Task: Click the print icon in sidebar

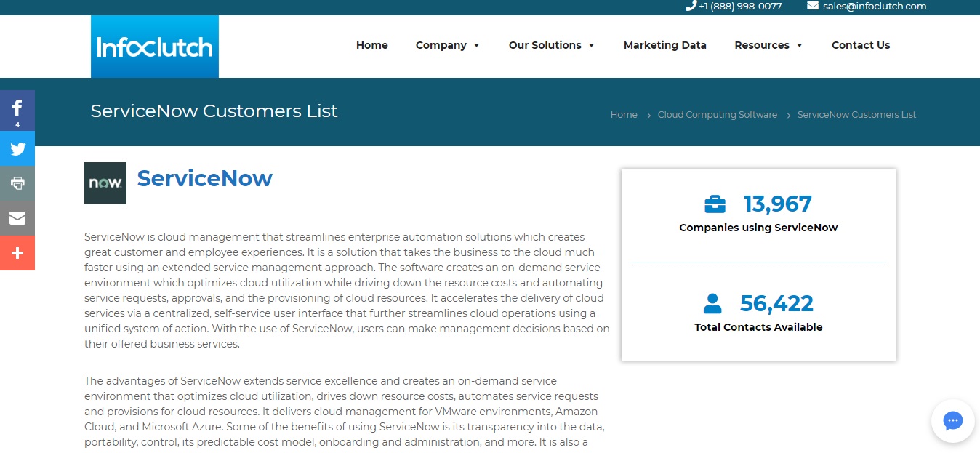Action: [x=17, y=183]
